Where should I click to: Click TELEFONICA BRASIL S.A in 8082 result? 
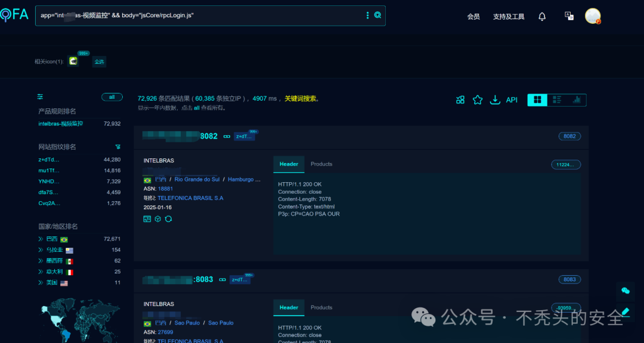[x=191, y=198]
